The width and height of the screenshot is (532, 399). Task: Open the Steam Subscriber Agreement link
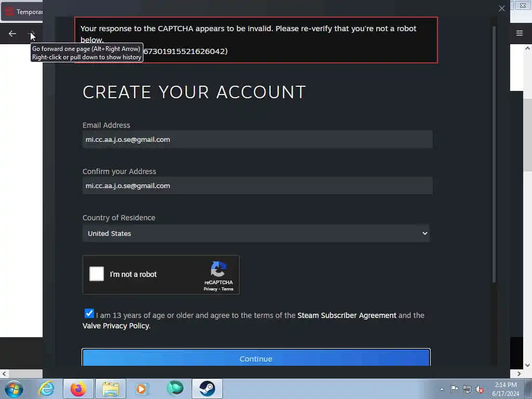point(347,315)
